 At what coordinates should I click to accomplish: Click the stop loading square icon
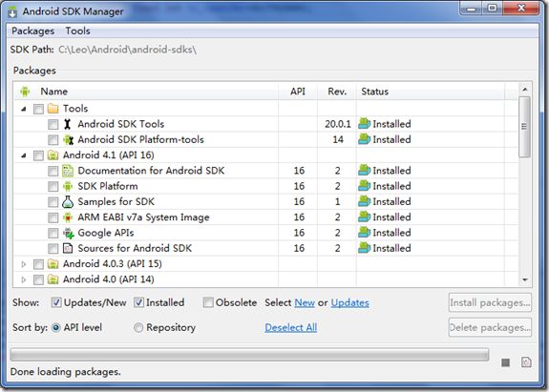coord(505,362)
